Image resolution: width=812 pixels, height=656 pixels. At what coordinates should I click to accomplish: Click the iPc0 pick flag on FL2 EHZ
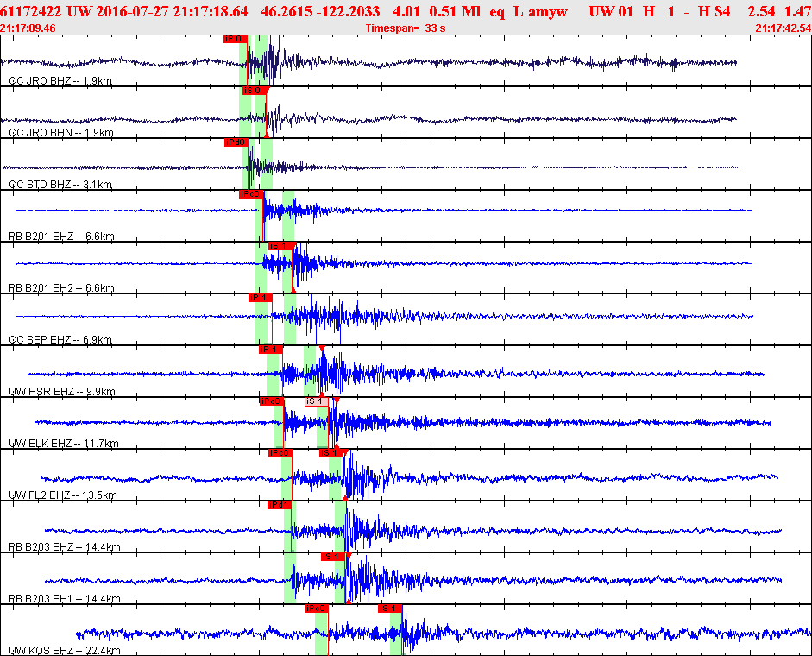coord(280,453)
